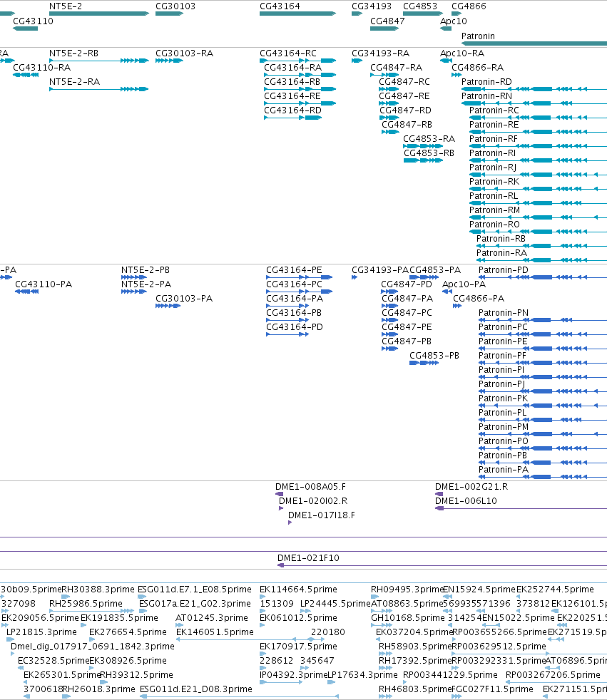
Task: Select EST EK252744.5prime label
Action: (555, 590)
